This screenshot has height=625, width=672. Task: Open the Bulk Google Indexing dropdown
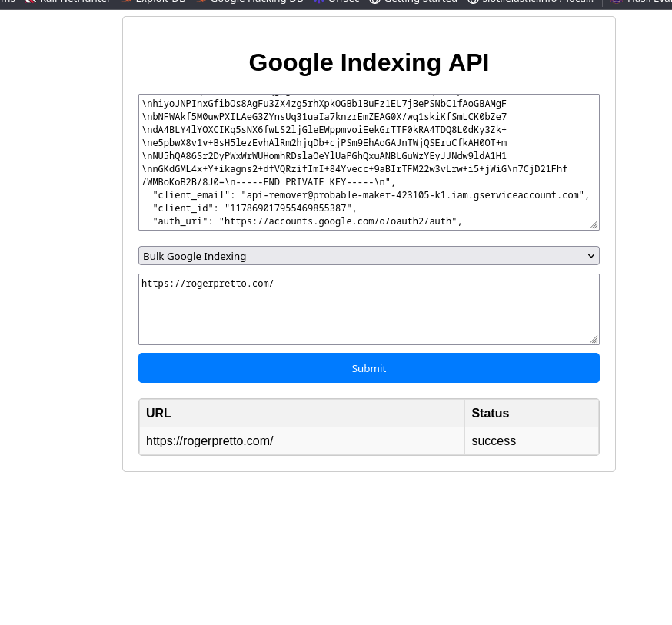[x=368, y=256]
